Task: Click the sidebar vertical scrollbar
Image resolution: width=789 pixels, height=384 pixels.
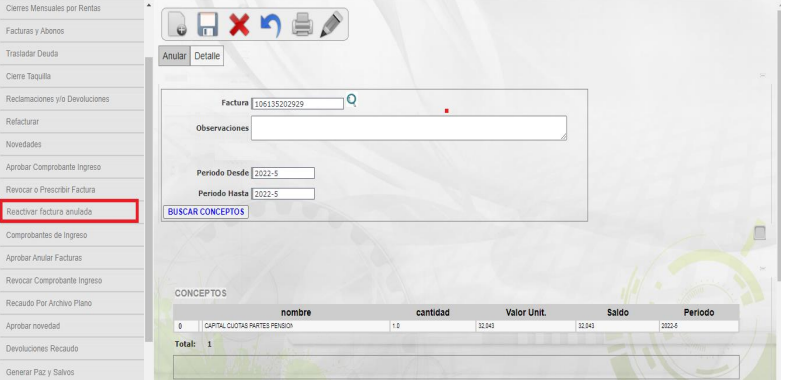Action: (x=148, y=199)
